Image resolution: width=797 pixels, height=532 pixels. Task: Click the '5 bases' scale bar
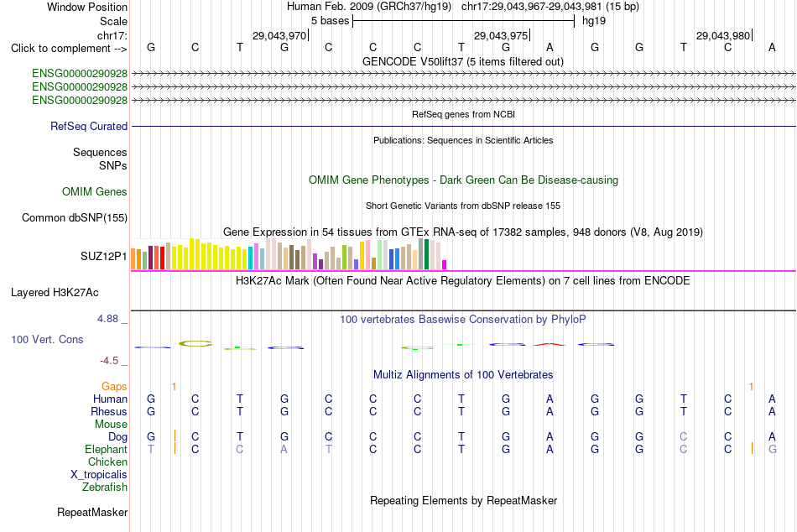pos(464,21)
